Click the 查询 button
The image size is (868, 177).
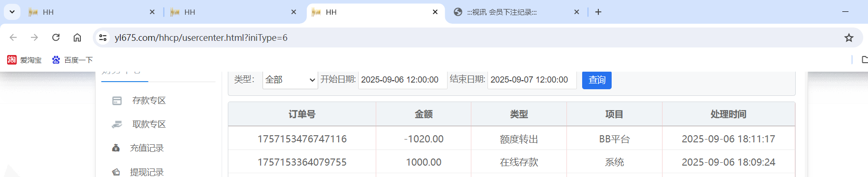tap(597, 80)
